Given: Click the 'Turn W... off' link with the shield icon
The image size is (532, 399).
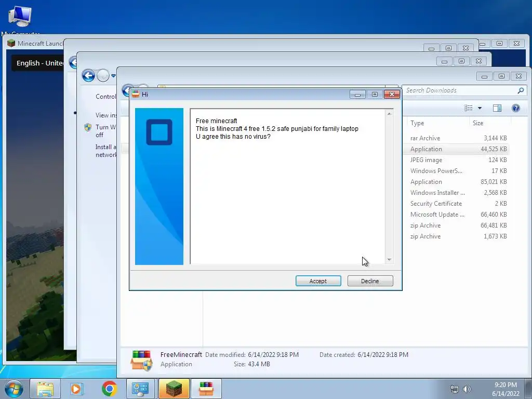Looking at the screenshot, I should (105, 131).
